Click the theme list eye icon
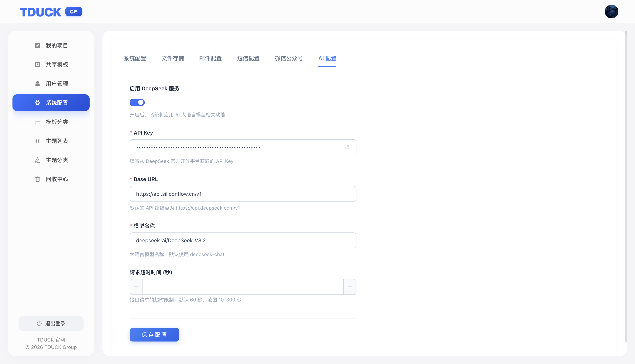635x364 pixels. [37, 141]
